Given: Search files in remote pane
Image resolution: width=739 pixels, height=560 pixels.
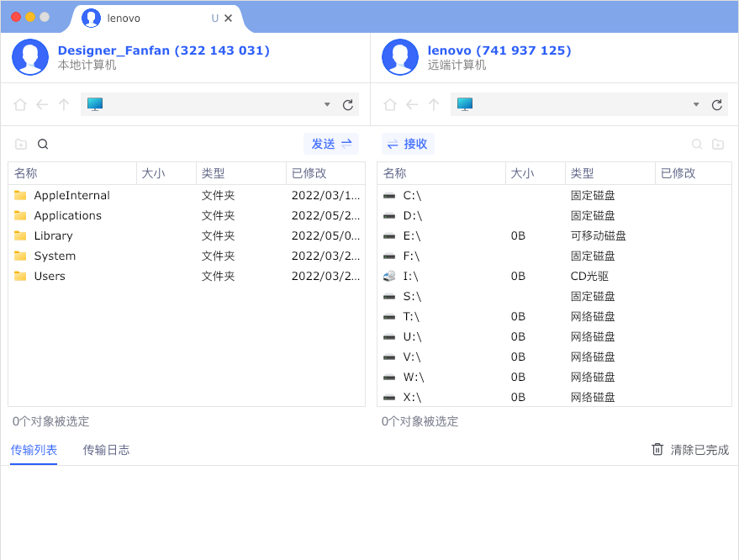Looking at the screenshot, I should (x=697, y=145).
